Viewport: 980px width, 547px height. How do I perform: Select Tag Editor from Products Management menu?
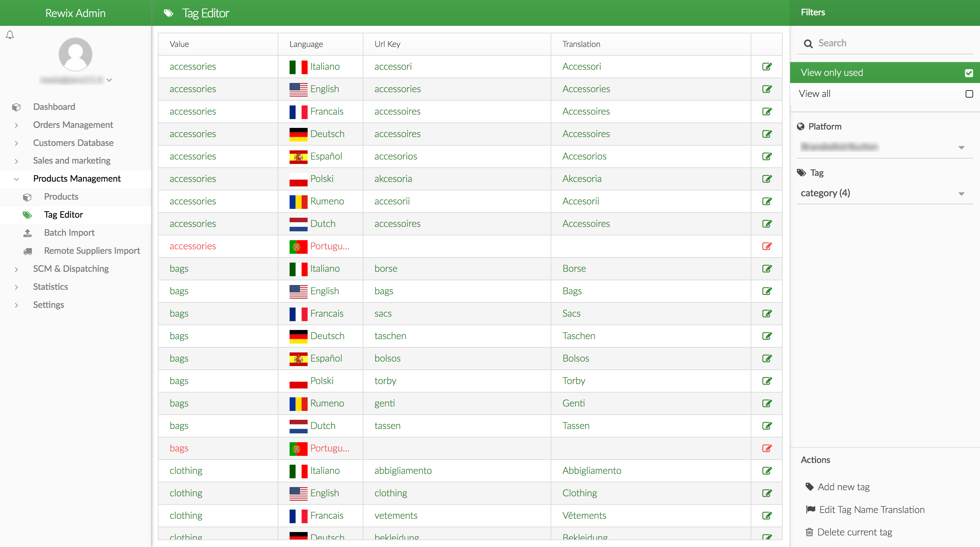pos(64,214)
